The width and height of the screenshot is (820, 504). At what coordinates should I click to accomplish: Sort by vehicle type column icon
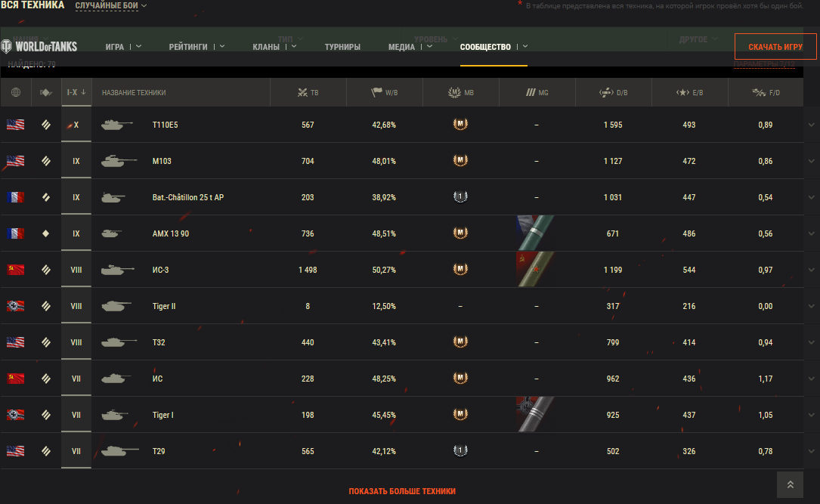click(x=46, y=92)
